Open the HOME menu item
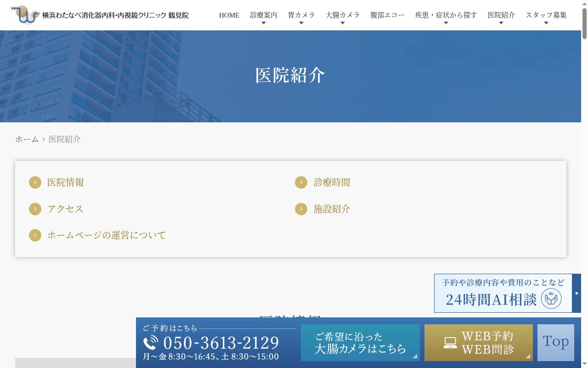 pyautogui.click(x=229, y=15)
